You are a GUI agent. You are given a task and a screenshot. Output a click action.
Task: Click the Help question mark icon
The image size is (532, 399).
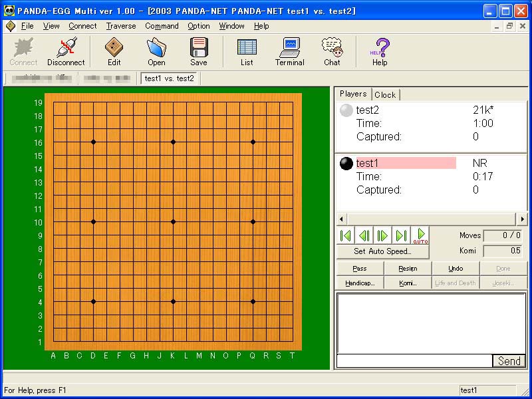point(379,51)
